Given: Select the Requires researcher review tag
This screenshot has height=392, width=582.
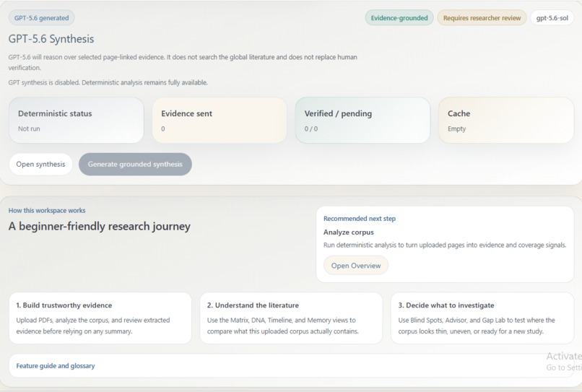Looking at the screenshot, I should (x=482, y=18).
